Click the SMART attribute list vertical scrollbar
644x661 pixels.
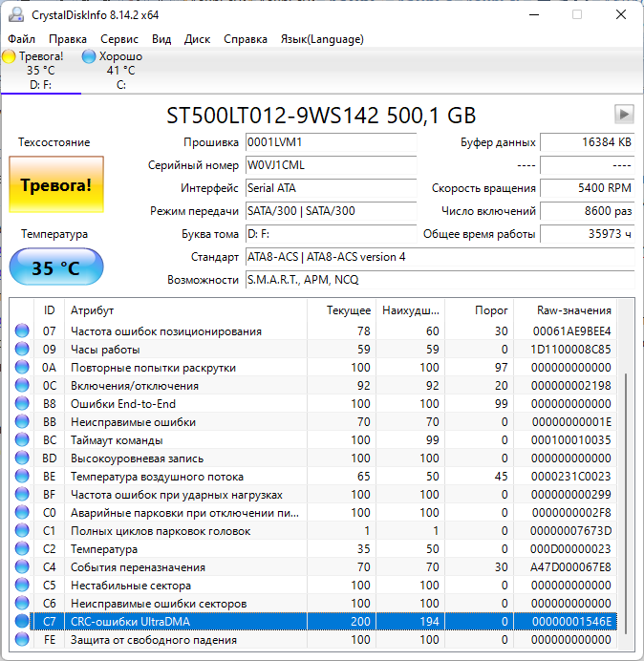pyautogui.click(x=625, y=503)
